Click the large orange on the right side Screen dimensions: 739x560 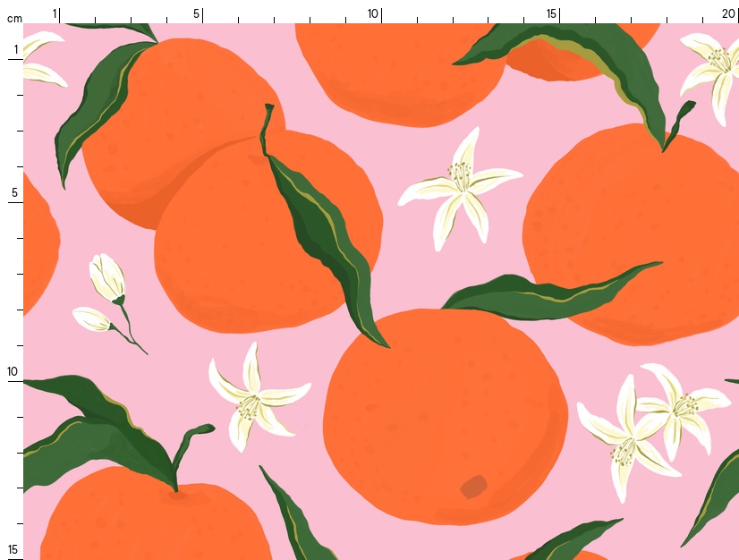[x=631, y=228]
